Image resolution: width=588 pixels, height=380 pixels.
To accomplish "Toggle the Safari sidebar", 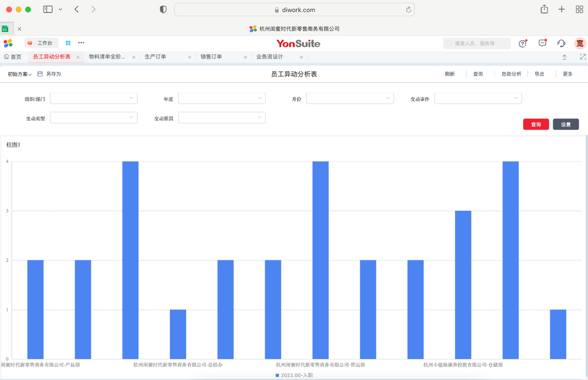I will (x=47, y=9).
